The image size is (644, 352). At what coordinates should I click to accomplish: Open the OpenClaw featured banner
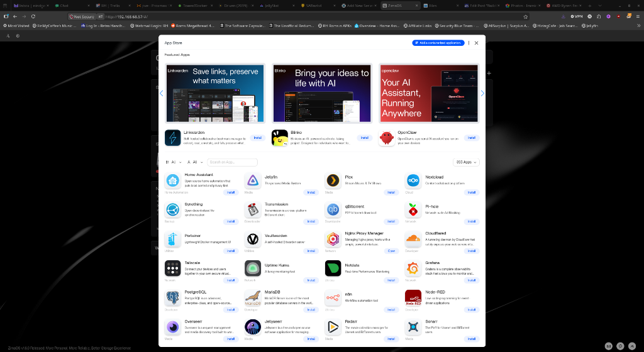(429, 94)
